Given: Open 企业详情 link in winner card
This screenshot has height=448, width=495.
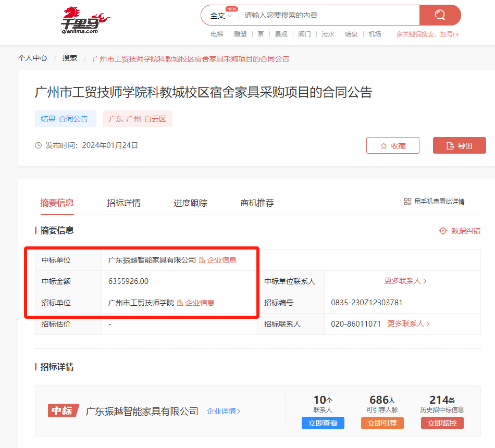Looking at the screenshot, I should click(x=224, y=411).
